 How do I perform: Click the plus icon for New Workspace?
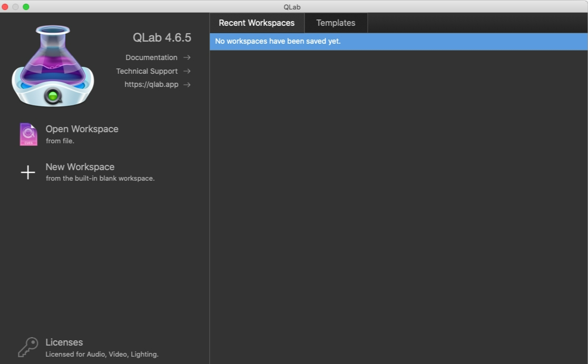28,172
